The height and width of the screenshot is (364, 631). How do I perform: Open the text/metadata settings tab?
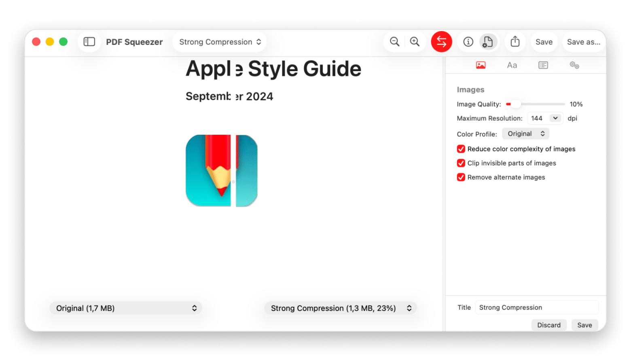point(543,65)
